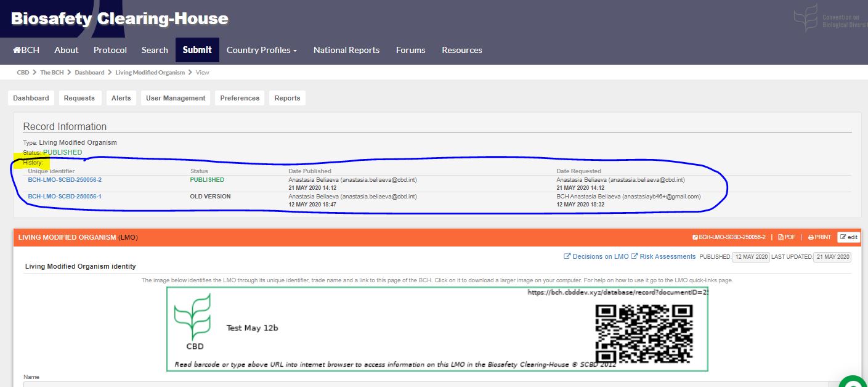Screen dimensions: 868x387
Task: Open the Preferences tab
Action: click(240, 98)
